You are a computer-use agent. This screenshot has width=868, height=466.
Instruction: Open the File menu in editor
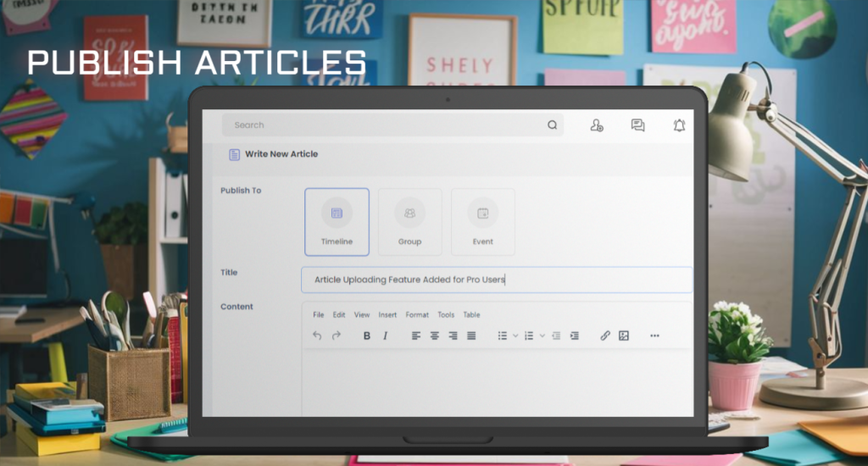[x=319, y=315]
